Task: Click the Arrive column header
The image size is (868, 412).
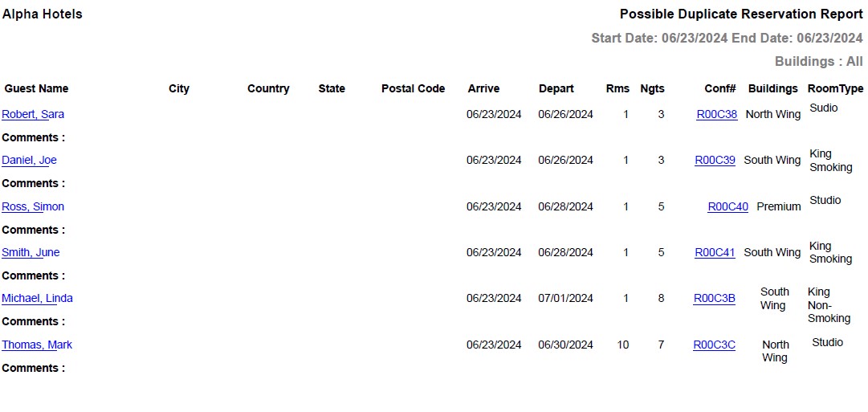Action: tap(483, 88)
